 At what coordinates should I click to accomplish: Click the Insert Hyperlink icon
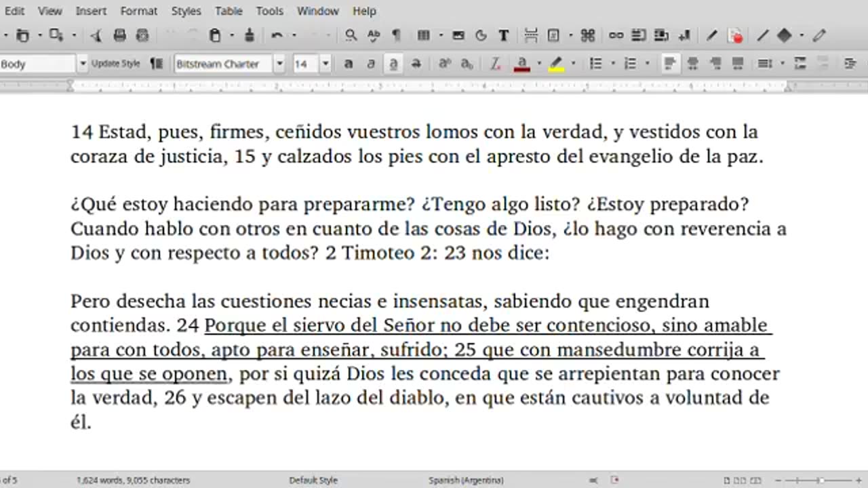[x=616, y=36]
